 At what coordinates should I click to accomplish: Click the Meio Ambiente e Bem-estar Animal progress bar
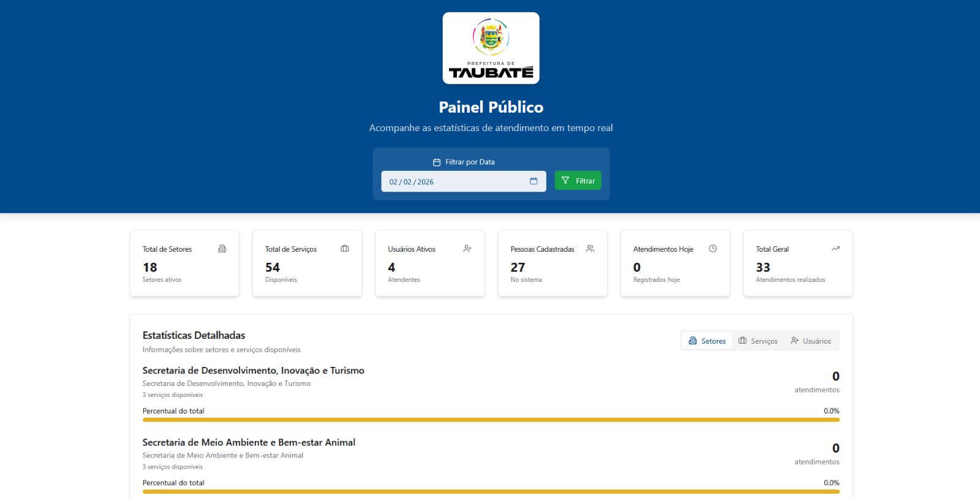click(491, 491)
